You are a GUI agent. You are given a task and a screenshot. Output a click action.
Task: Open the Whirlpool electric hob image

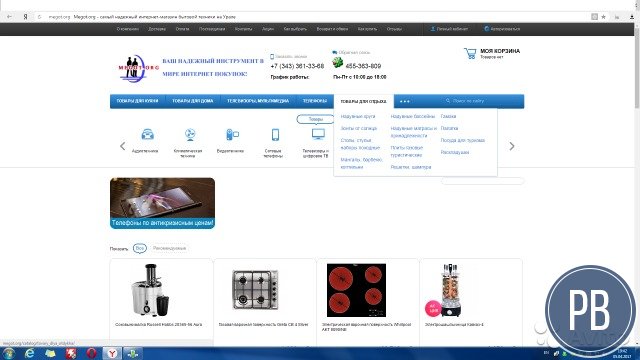[x=356, y=290]
